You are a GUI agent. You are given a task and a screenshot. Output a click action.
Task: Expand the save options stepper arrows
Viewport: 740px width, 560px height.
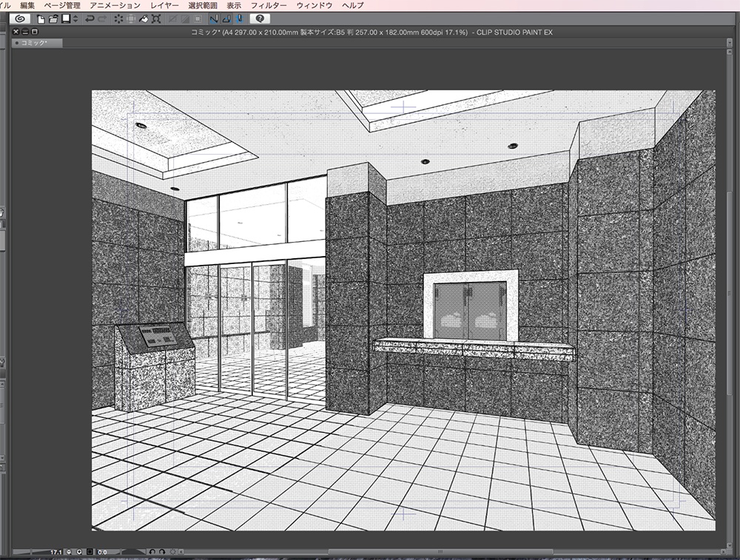[75, 19]
